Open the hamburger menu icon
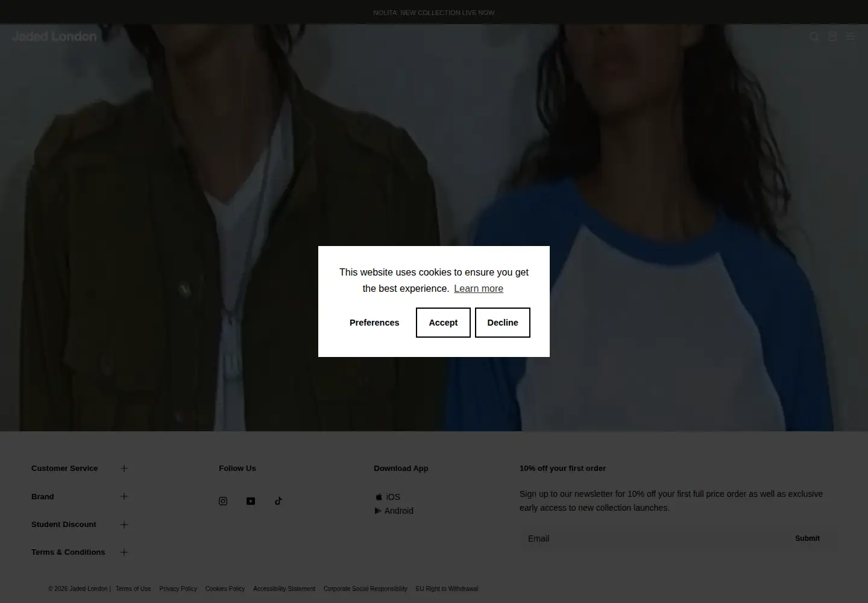The height and width of the screenshot is (603, 868). pyautogui.click(x=851, y=37)
